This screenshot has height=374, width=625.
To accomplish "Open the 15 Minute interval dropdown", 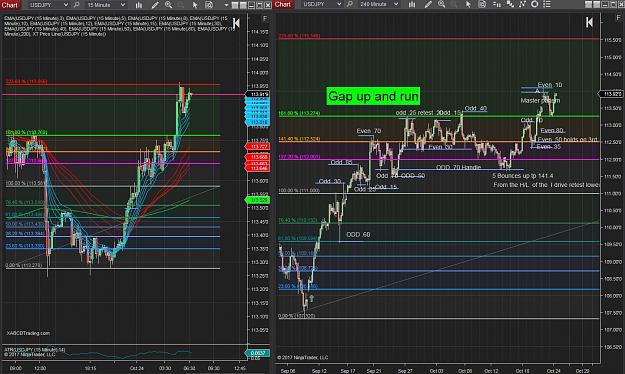I will pos(106,5).
